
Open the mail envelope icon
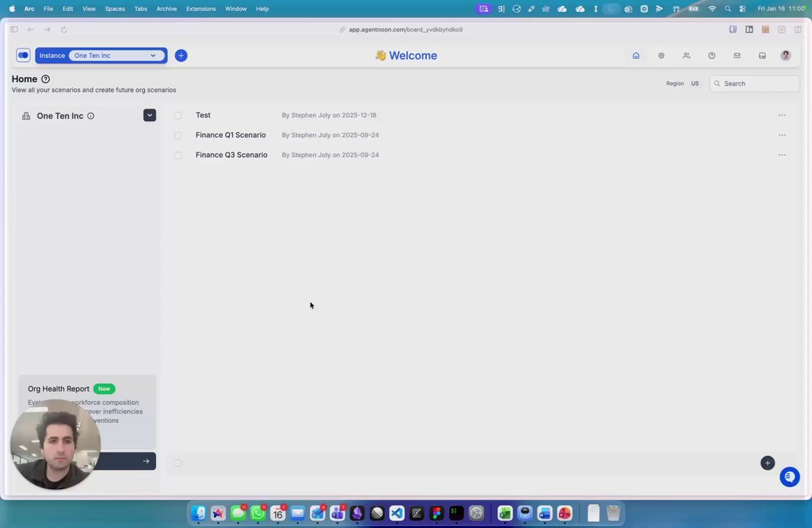pos(737,56)
